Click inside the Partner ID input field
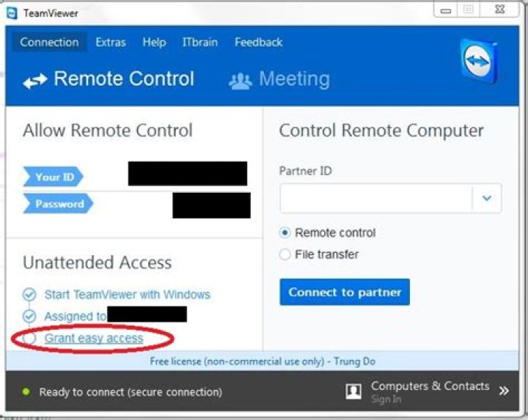 375,198
